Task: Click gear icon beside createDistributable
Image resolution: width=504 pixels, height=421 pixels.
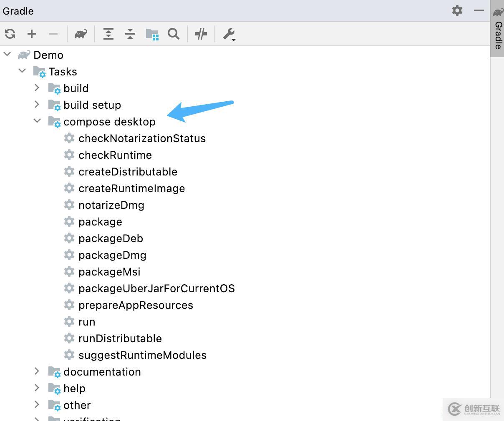Action: coord(69,171)
